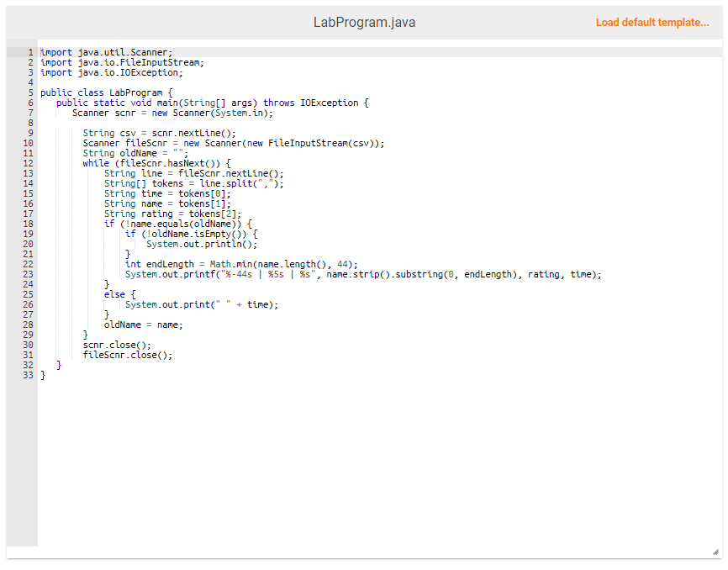Click the scnr.close() statement on line 30
This screenshot has width=728, height=570.
tap(115, 345)
